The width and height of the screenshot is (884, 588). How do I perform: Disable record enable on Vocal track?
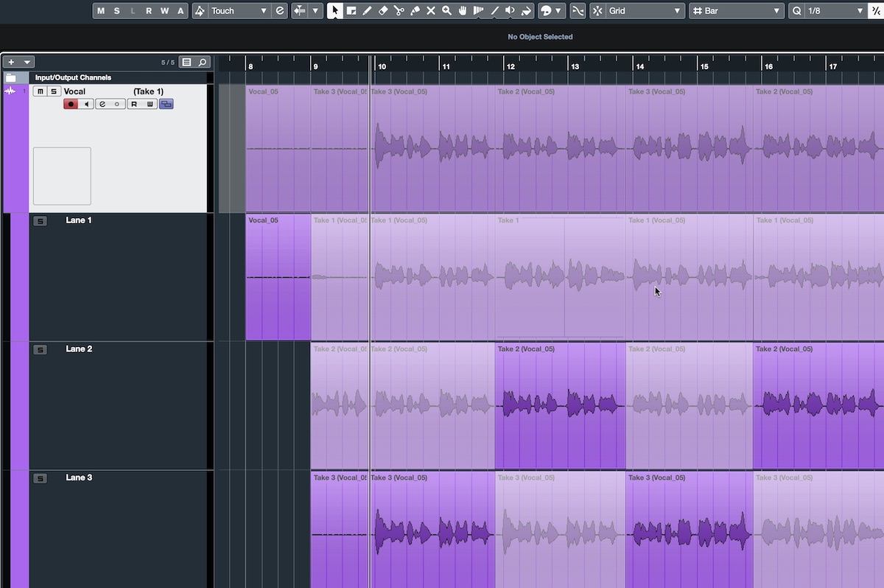71,104
